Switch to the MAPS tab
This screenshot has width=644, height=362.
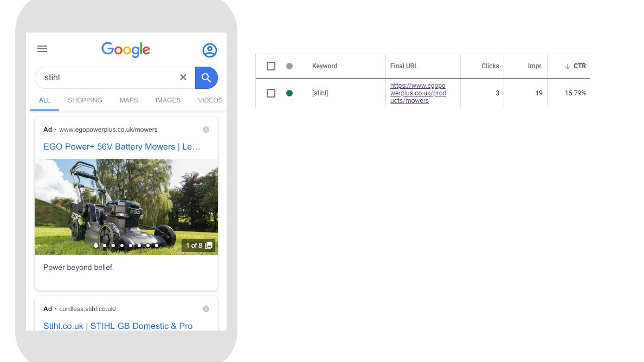point(128,100)
